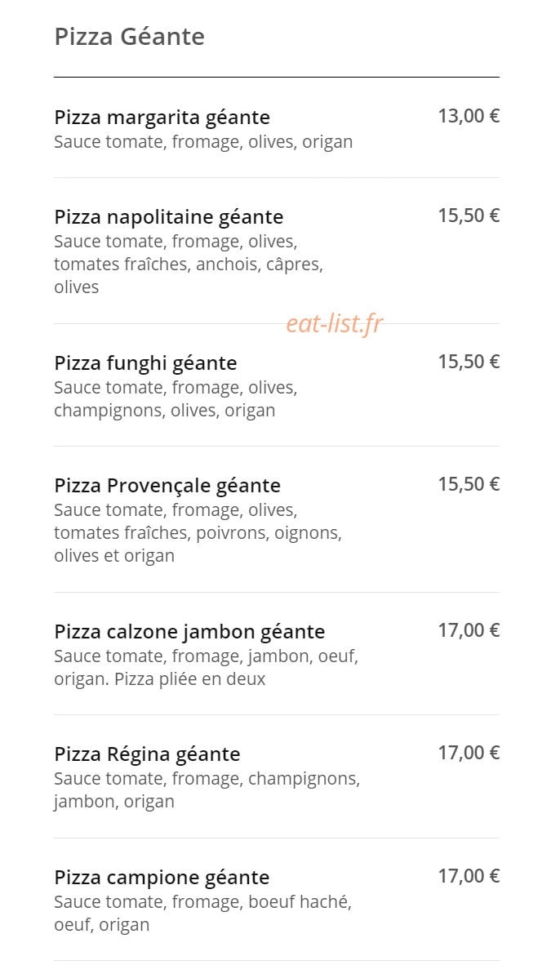Open Pizza napolitaine géante entry
Image resolution: width=560 pixels, height=974 pixels.
(169, 217)
